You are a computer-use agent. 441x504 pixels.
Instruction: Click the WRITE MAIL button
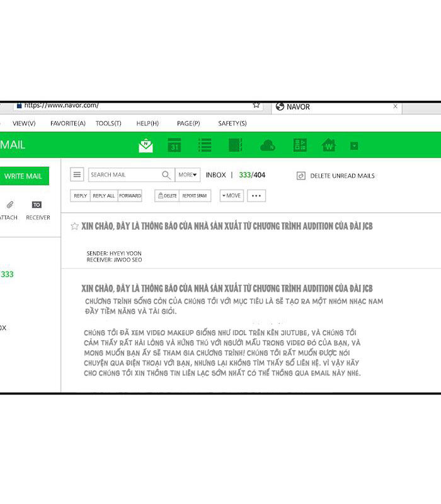(23, 176)
